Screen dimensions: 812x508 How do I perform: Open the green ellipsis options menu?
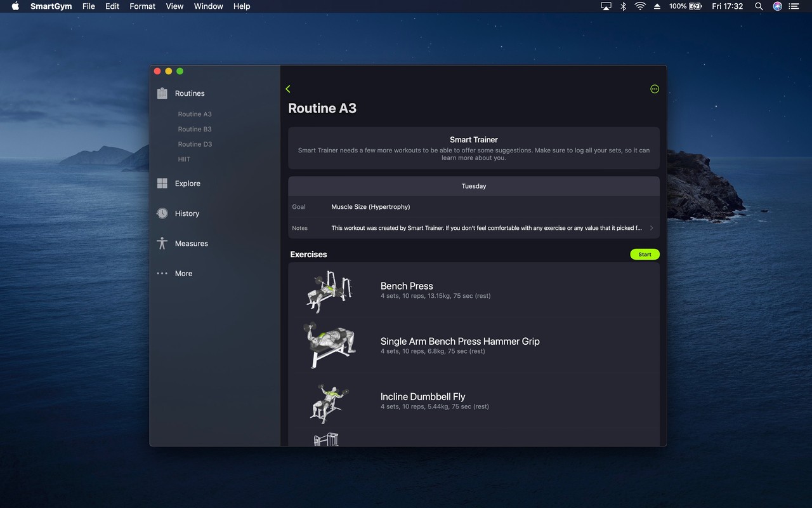tap(655, 89)
